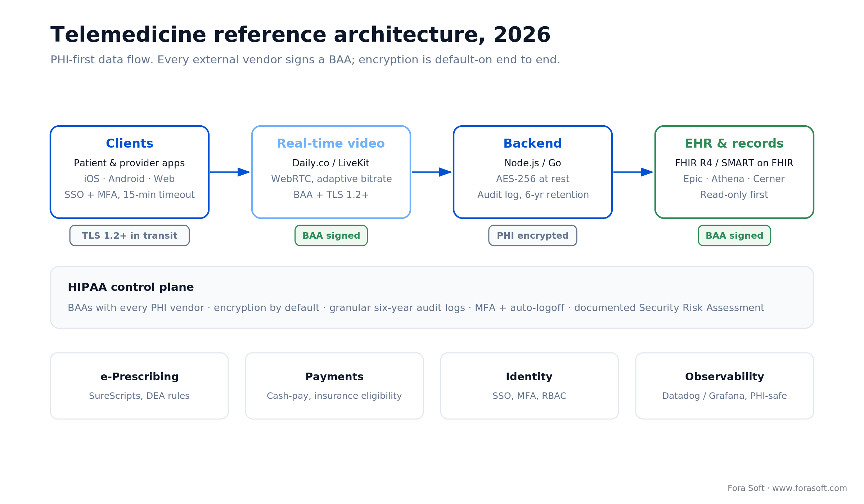Click 'SureScripts, DEA rules' text
The height and width of the screenshot is (504, 864).
tap(139, 396)
